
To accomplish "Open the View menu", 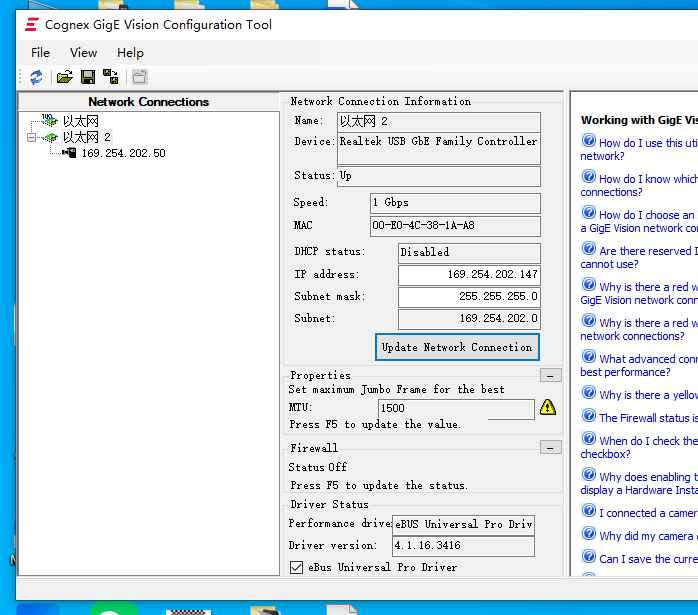I will point(83,53).
